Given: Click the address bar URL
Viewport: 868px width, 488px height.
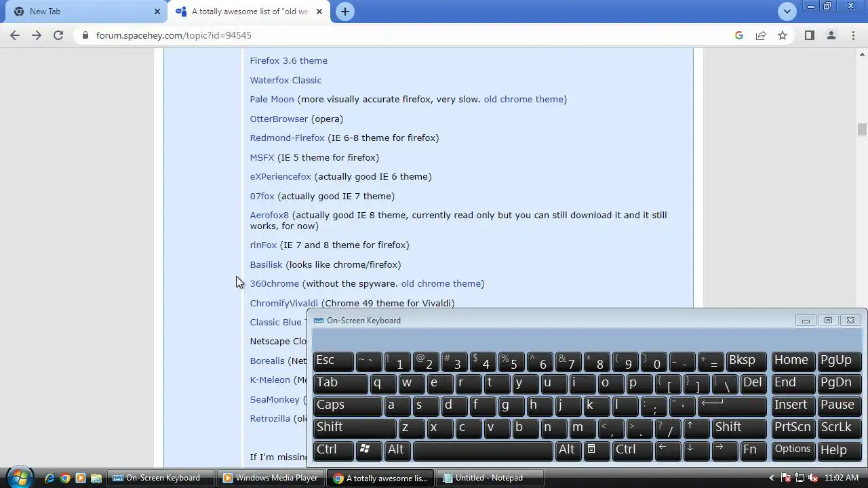Looking at the screenshot, I should click(174, 35).
